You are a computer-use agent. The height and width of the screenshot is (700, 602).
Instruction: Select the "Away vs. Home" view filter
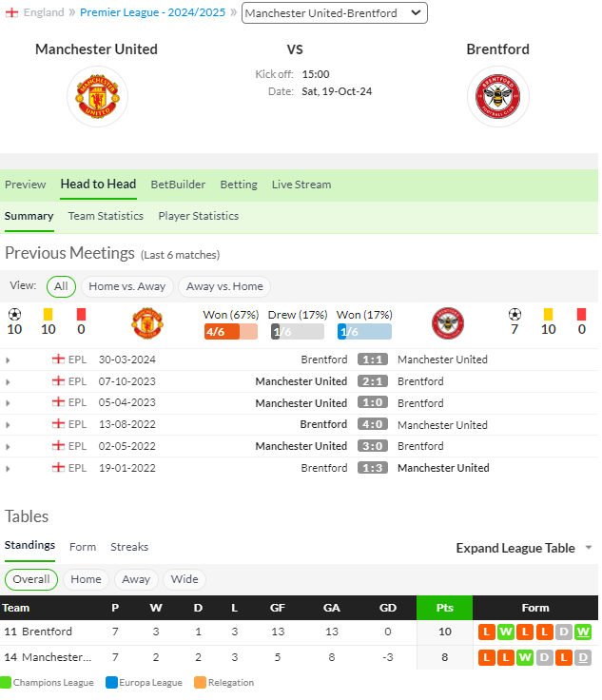(x=224, y=286)
